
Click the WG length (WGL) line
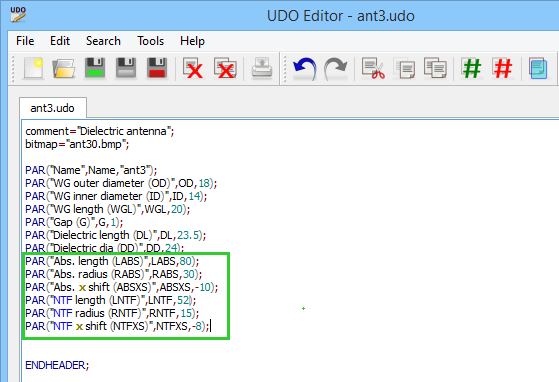pos(108,209)
